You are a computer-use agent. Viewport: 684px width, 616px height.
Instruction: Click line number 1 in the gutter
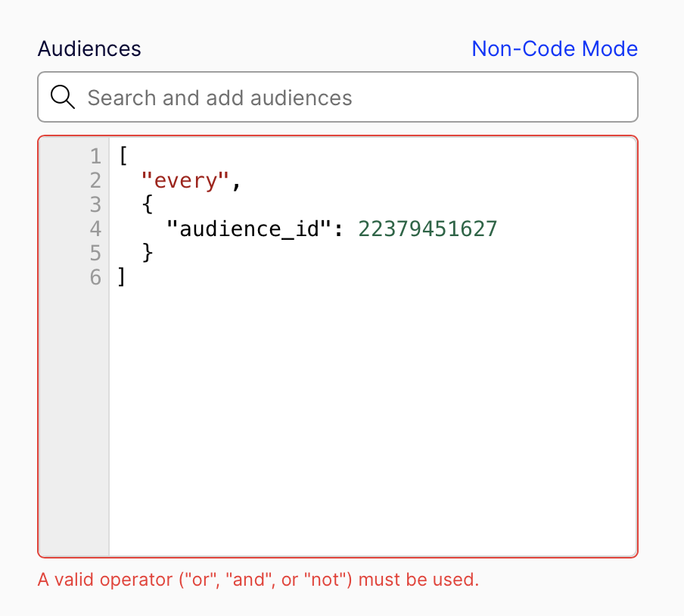(x=95, y=156)
